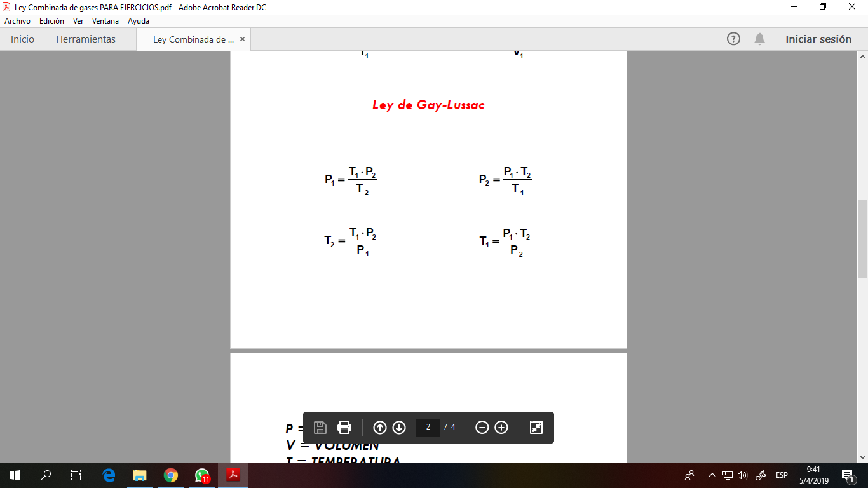868x488 pixels.
Task: Open the notifications bell icon
Action: click(759, 39)
